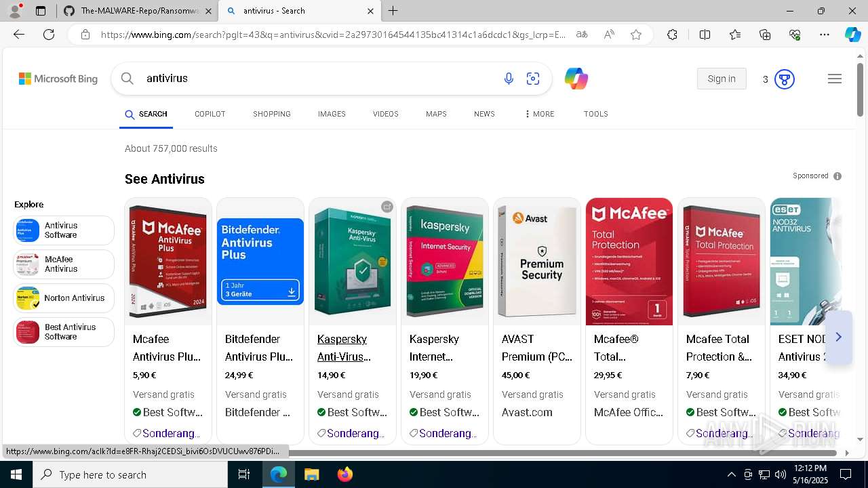
Task: Click the site lock icon in the address bar
Action: (x=85, y=35)
